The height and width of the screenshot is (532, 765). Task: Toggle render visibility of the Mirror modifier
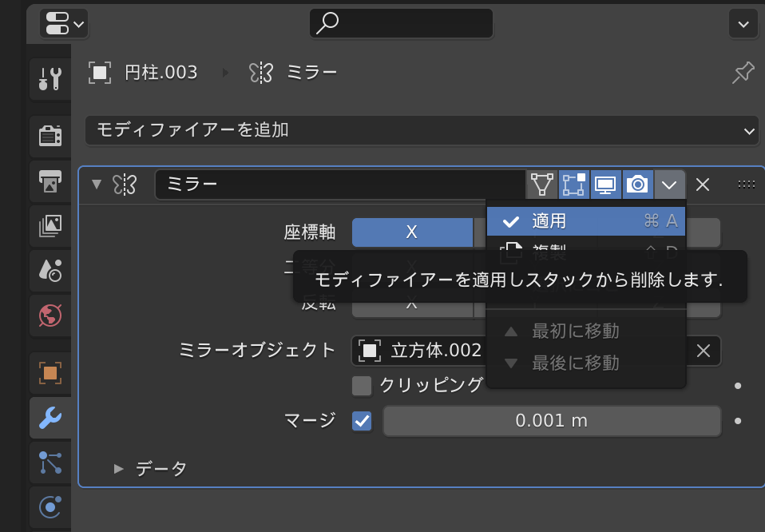pyautogui.click(x=637, y=184)
